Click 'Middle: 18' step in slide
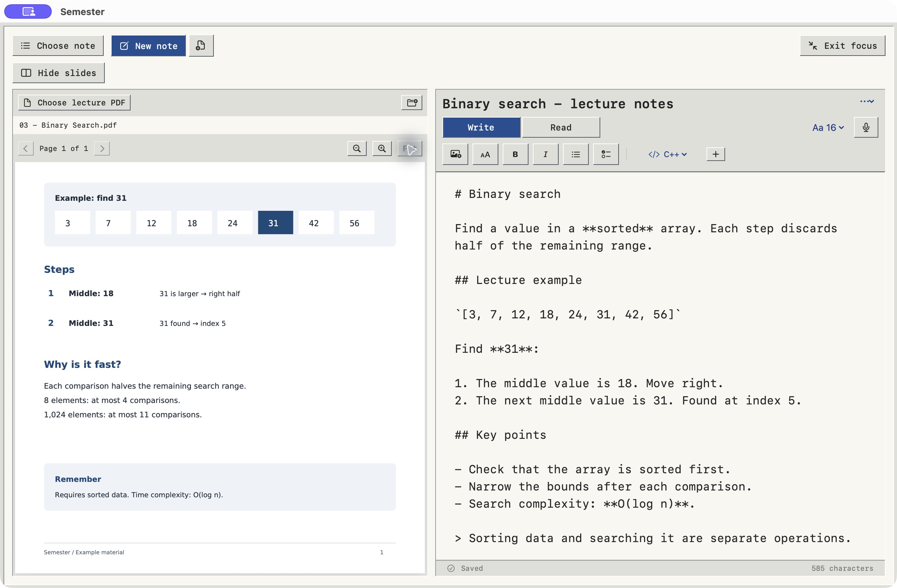This screenshot has height=588, width=897. tap(91, 293)
